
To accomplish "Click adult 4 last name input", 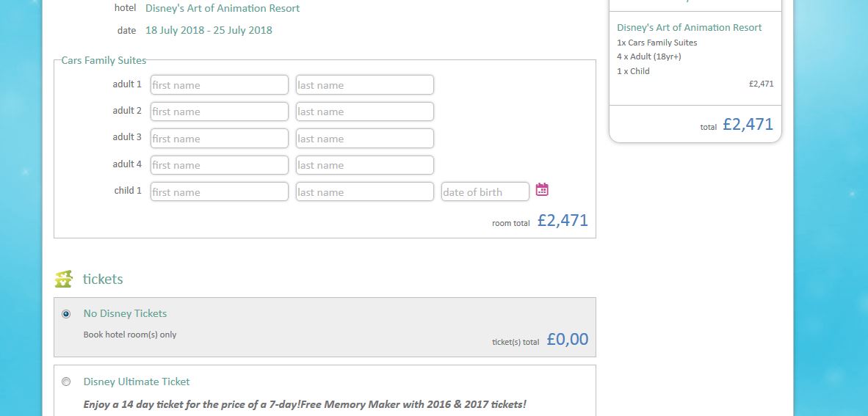I will tap(364, 165).
